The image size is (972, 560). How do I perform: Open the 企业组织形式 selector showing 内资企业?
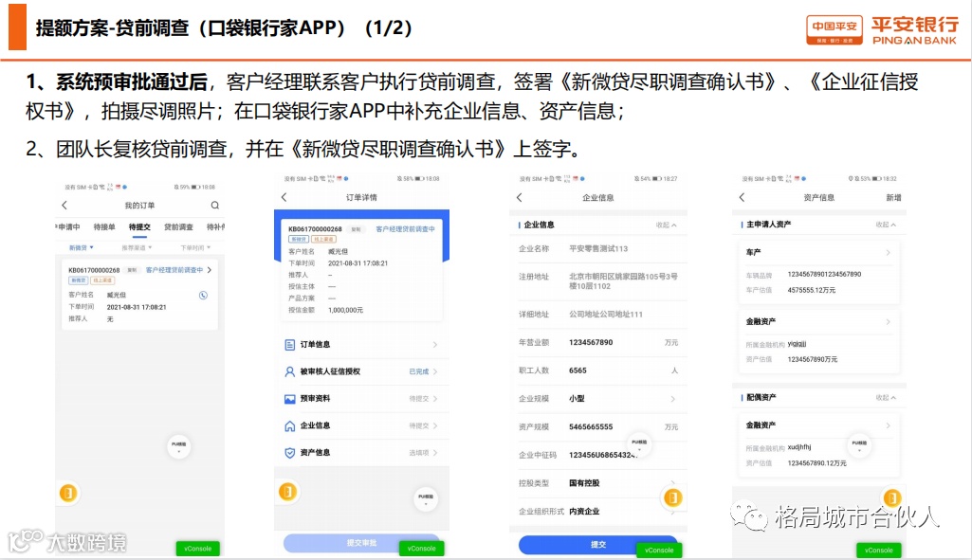(x=598, y=512)
